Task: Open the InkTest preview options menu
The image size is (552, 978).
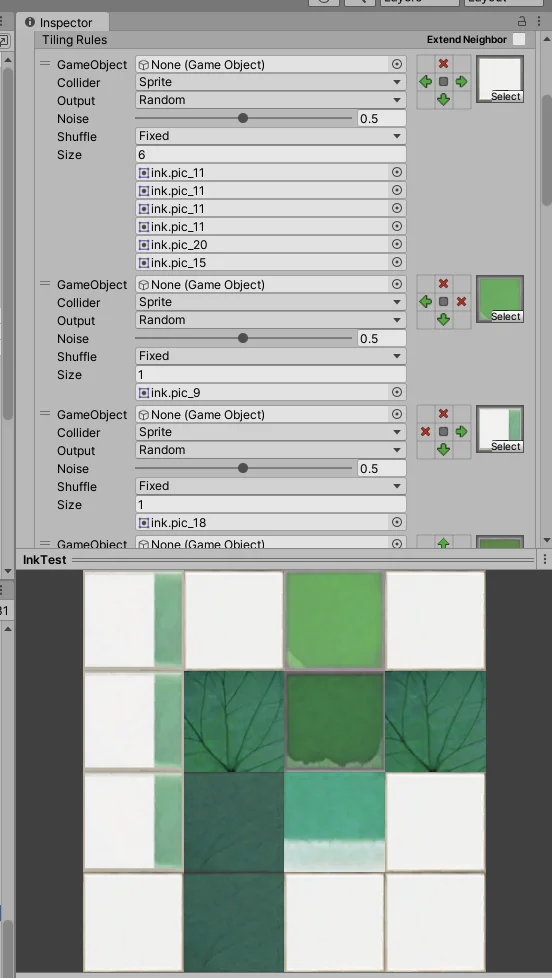Action: click(x=545, y=559)
